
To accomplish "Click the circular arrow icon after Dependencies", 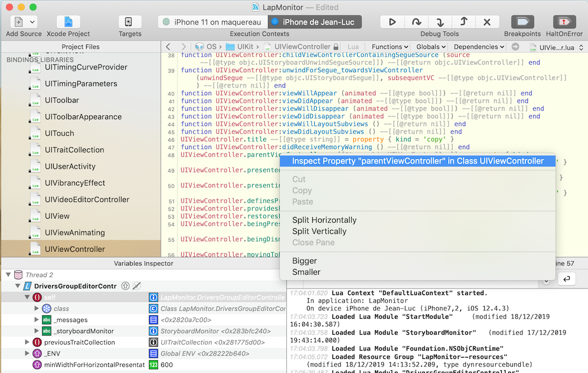I will coord(515,47).
